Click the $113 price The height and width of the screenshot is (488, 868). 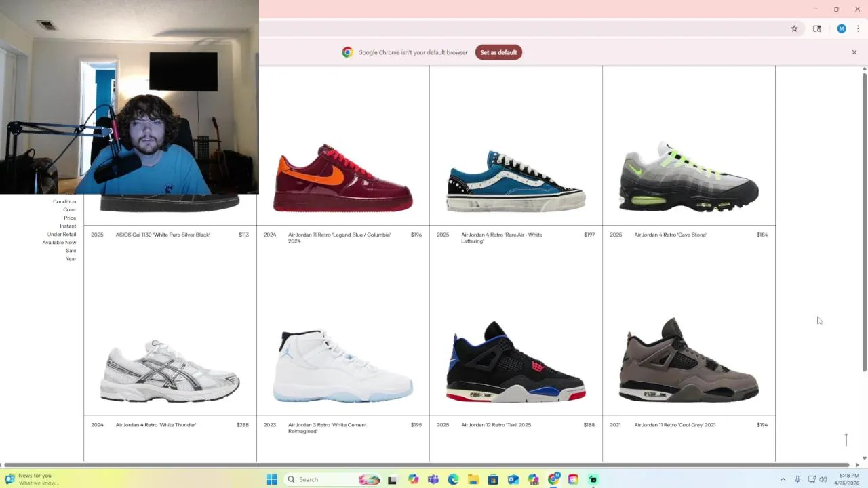243,235
